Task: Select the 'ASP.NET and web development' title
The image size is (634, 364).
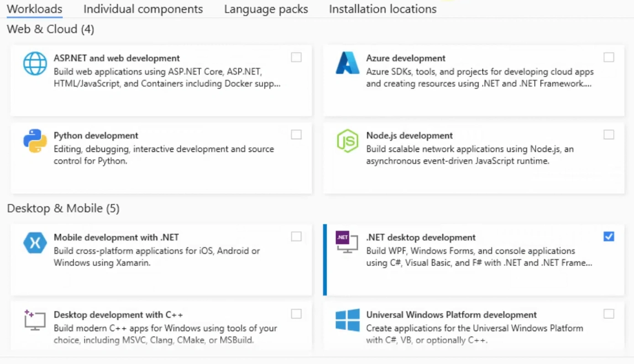Action: tap(117, 58)
